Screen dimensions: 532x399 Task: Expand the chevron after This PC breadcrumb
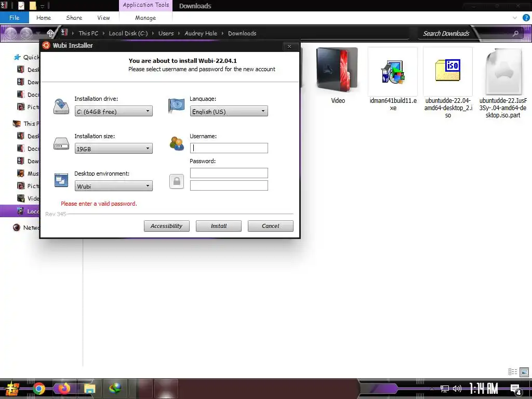pyautogui.click(x=104, y=33)
